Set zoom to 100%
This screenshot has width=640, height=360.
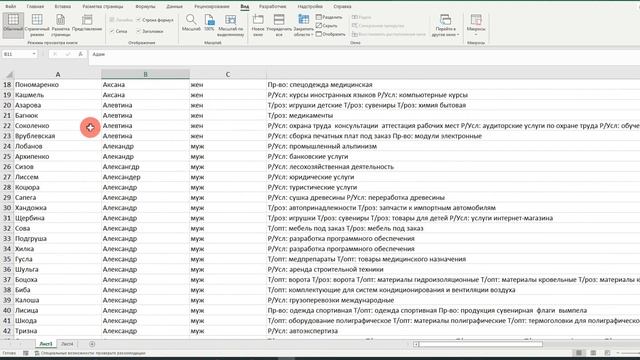[209, 23]
